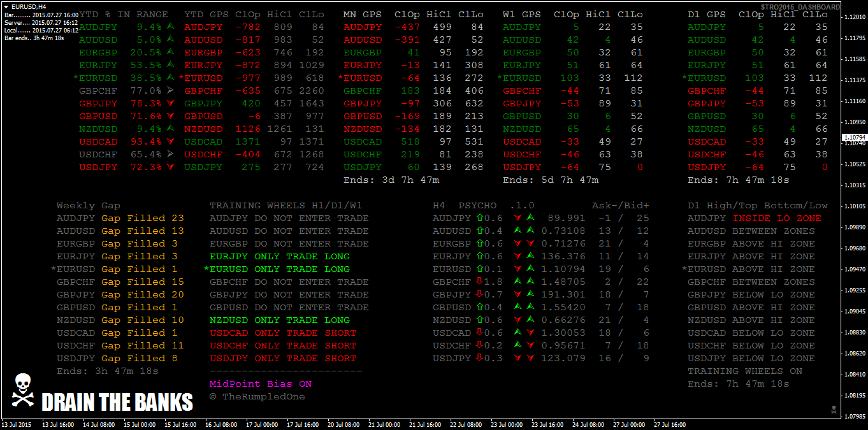Click the red arrow beside USDJPY 72.3%
868x430 pixels.
(x=170, y=167)
